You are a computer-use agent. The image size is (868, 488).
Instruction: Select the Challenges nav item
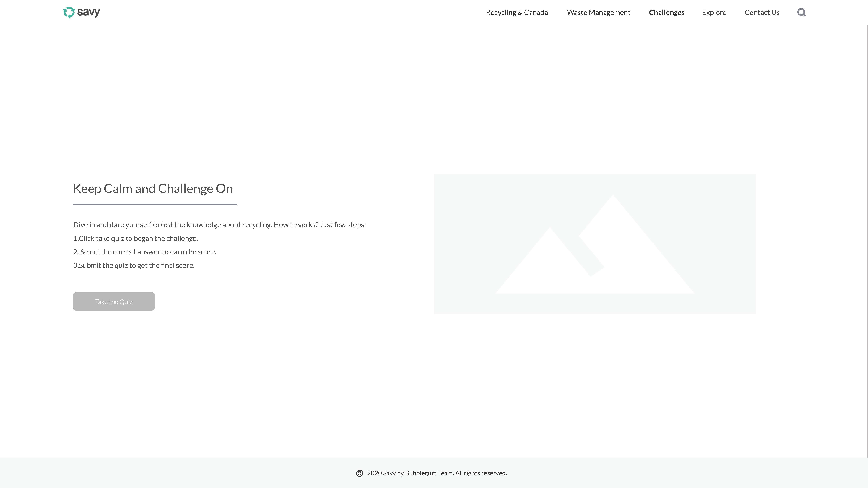pos(667,13)
